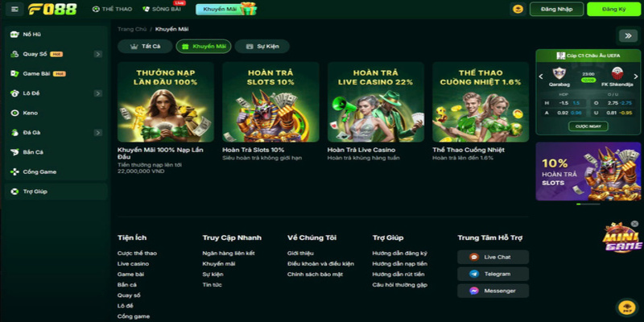644x322 pixels.
Task: Expand the Quay Số submenu arrow
Action: pos(97,54)
